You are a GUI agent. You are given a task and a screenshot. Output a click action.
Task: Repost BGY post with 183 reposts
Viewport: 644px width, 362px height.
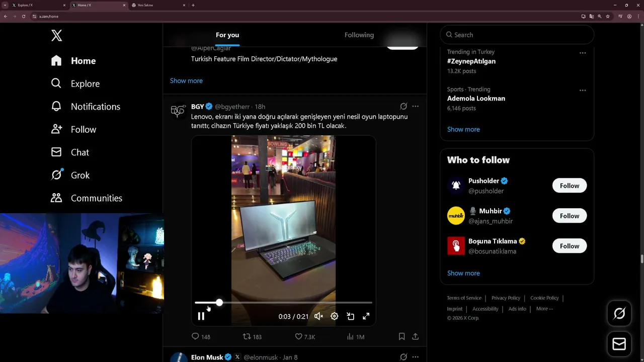pyautogui.click(x=252, y=336)
